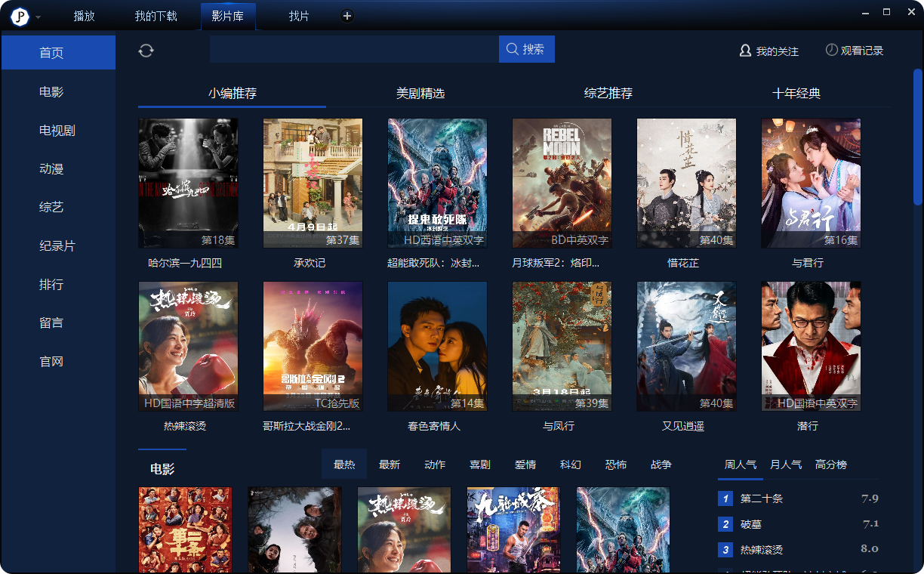The height and width of the screenshot is (574, 924).
Task: Click the 观看记录 clock icon
Action: [x=831, y=50]
